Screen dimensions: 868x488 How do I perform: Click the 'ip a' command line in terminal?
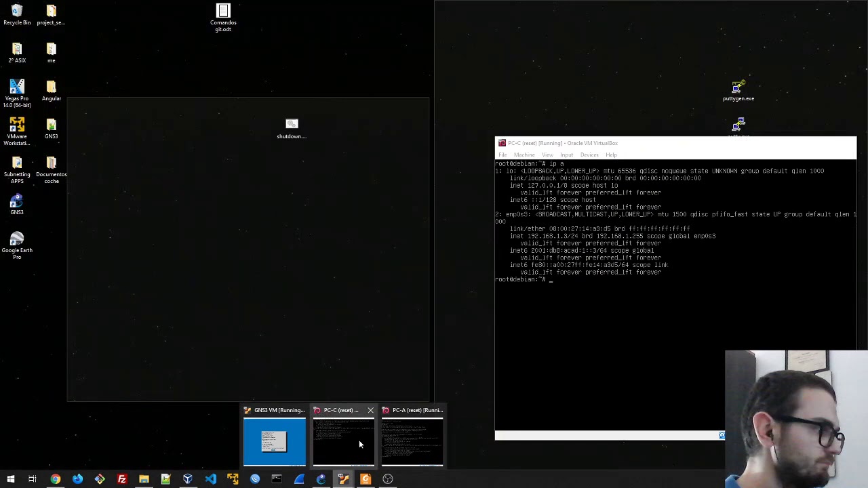click(x=530, y=164)
